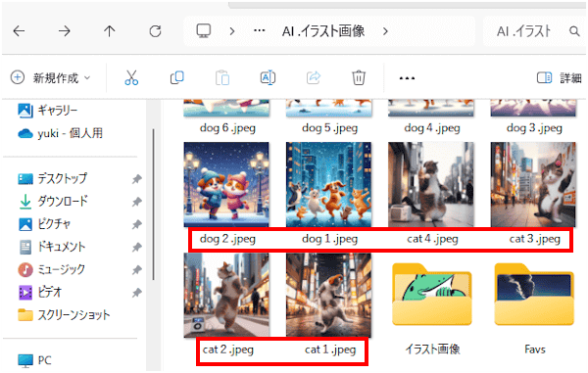The width and height of the screenshot is (588, 373).
Task: Click the cat 3.jpeg file name
Action: [x=535, y=239]
